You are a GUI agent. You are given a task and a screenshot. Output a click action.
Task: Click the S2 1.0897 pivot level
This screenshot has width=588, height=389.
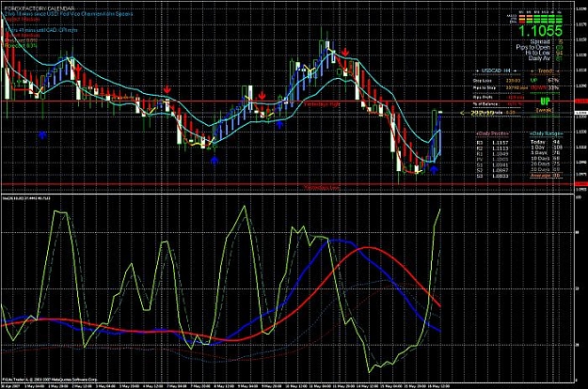(x=492, y=170)
